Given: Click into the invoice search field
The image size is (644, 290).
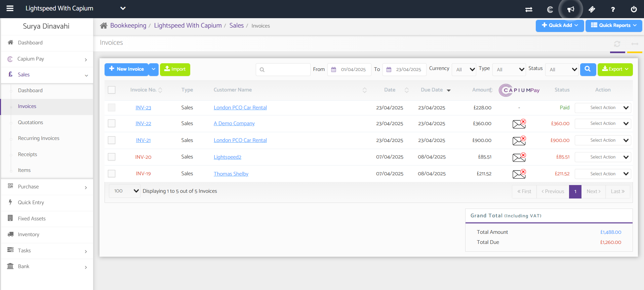Looking at the screenshot, I should click(283, 70).
